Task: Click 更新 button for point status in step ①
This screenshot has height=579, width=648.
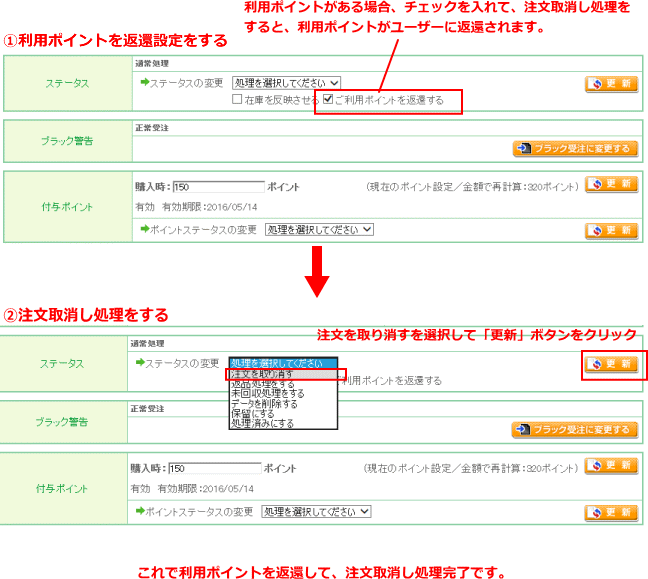Action: coord(611,231)
